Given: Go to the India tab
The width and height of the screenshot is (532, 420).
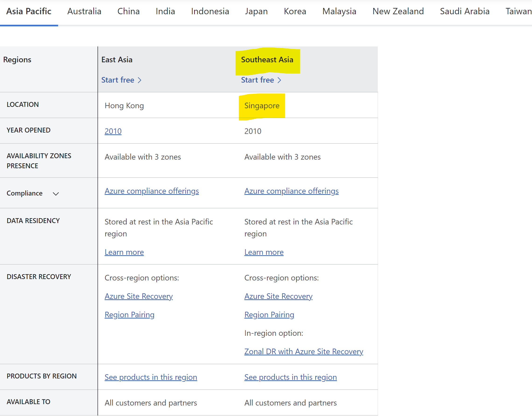Looking at the screenshot, I should point(165,11).
